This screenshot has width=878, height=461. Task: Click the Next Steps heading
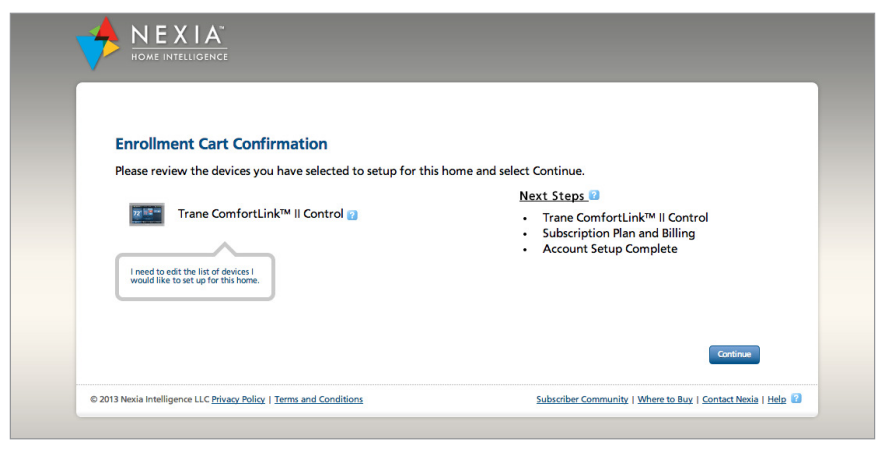552,196
